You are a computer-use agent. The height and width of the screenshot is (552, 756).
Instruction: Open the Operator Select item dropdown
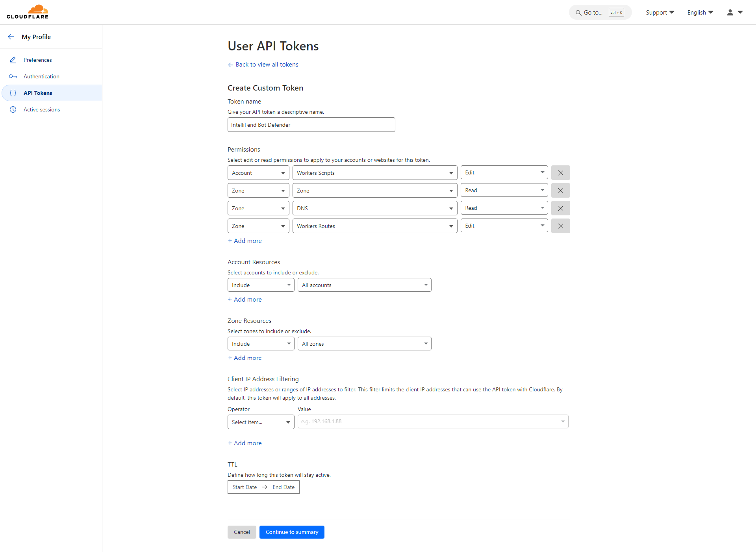261,422
